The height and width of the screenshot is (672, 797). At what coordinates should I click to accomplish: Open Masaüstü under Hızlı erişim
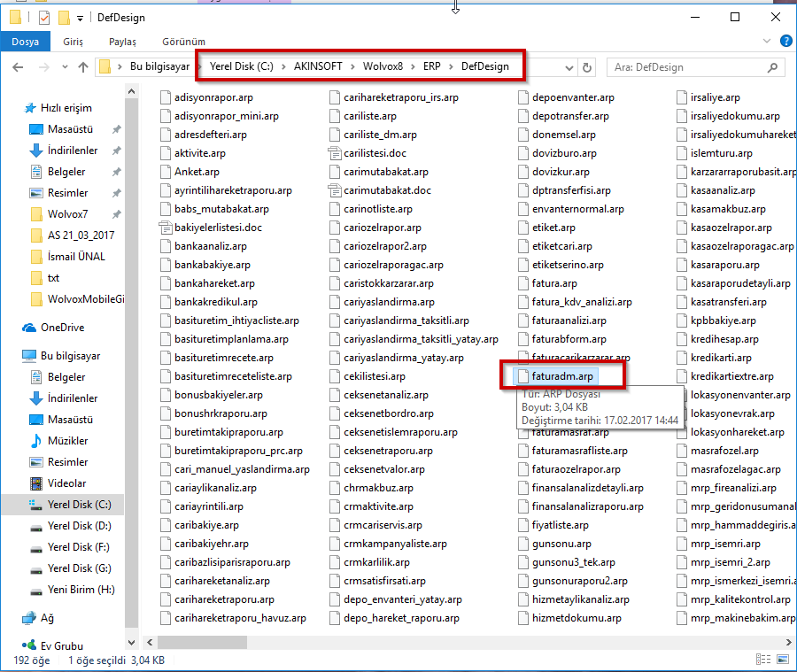(x=70, y=129)
